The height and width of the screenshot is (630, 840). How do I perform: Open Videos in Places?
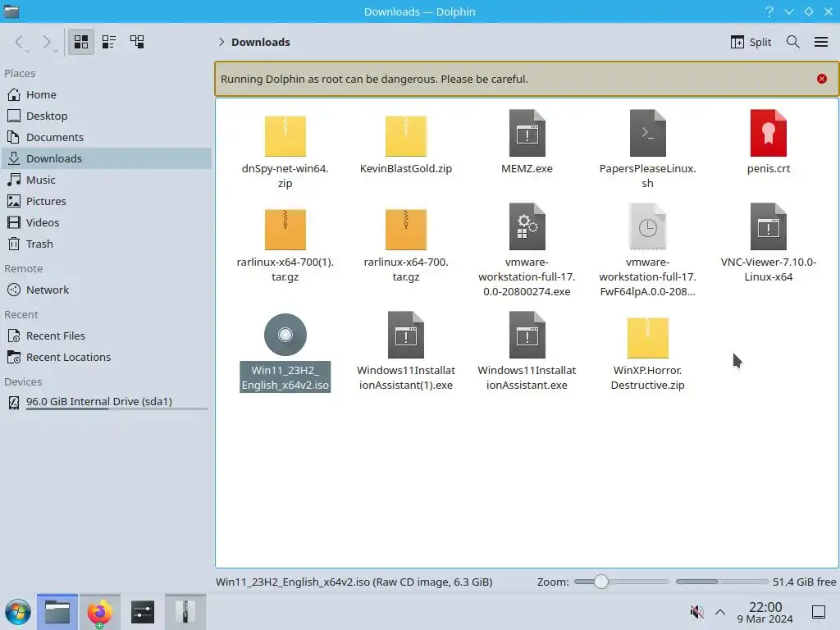point(106,222)
